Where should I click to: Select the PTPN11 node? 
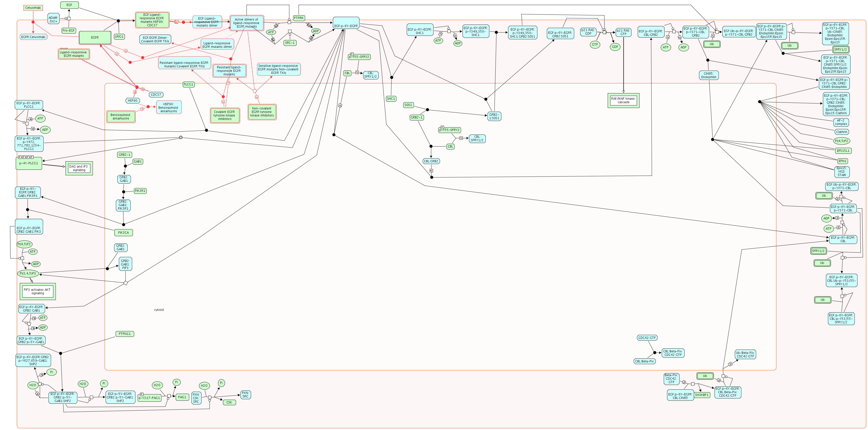click(x=125, y=334)
